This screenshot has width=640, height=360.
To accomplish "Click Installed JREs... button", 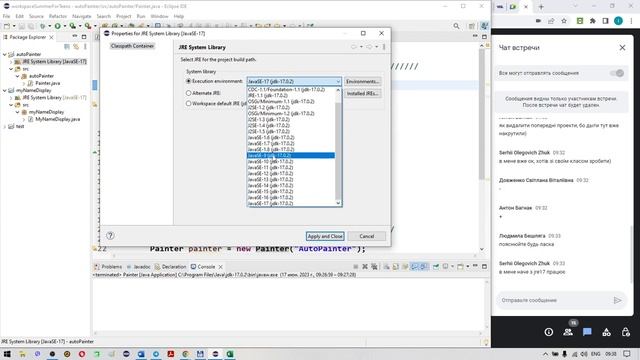I will coord(362,93).
